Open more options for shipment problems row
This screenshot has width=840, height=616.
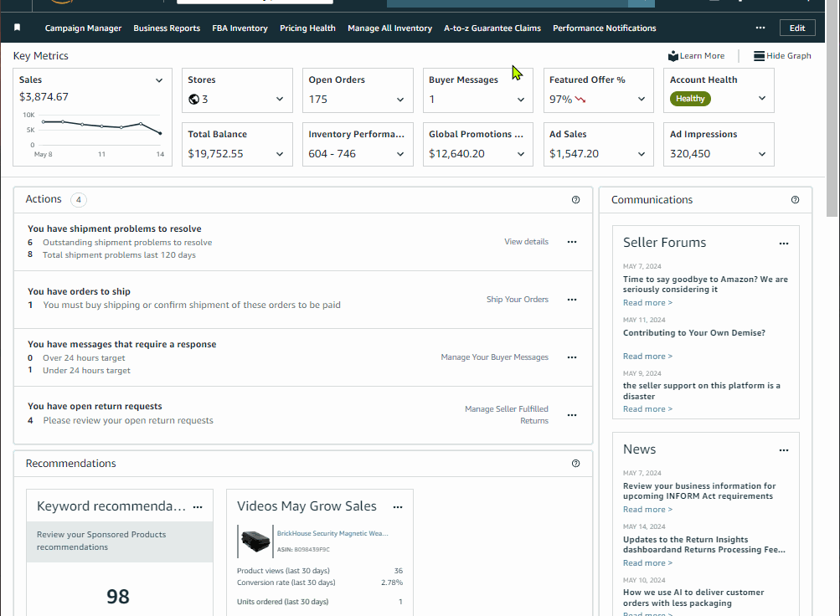pyautogui.click(x=572, y=242)
